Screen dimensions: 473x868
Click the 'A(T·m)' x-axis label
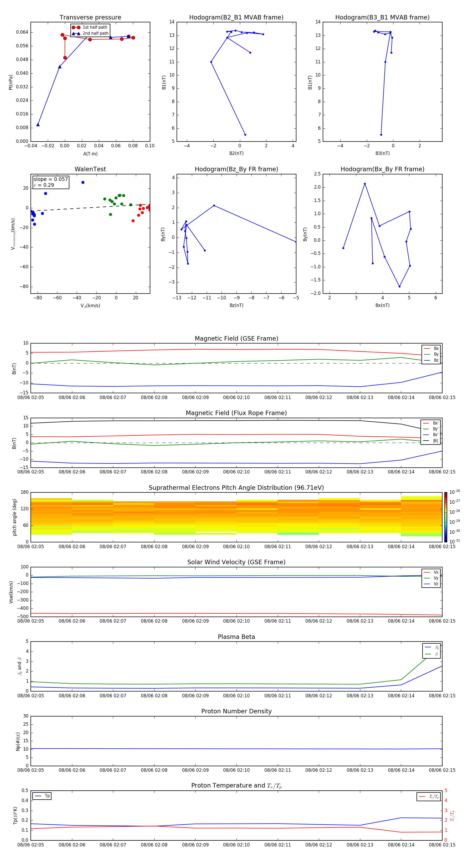(90, 154)
